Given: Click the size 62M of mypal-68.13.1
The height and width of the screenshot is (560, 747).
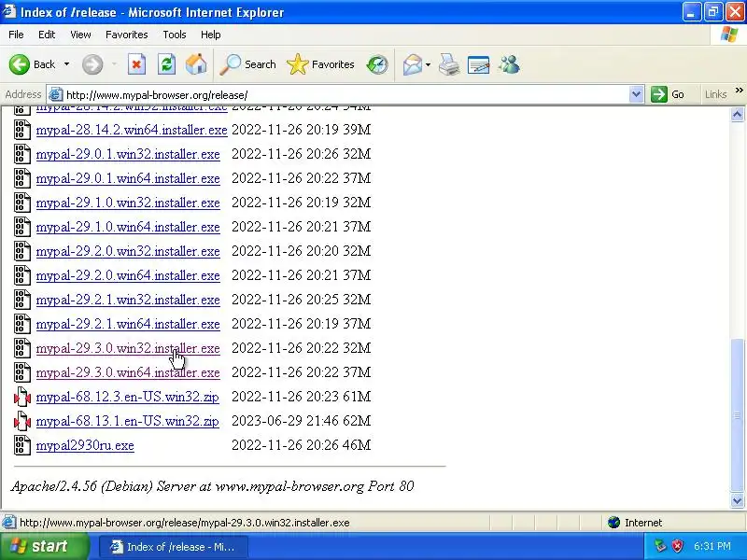Looking at the screenshot, I should [x=357, y=421].
